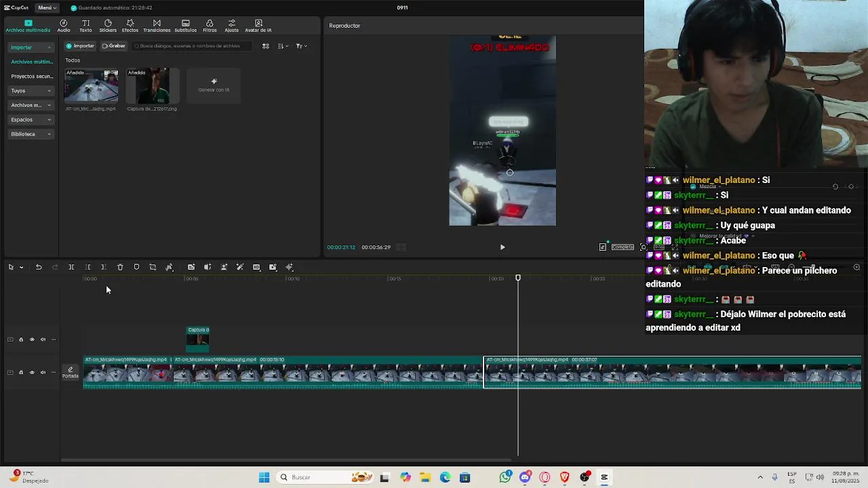Click the speaker audio tool in timeline toolbar
The image size is (868, 488).
coord(208,267)
